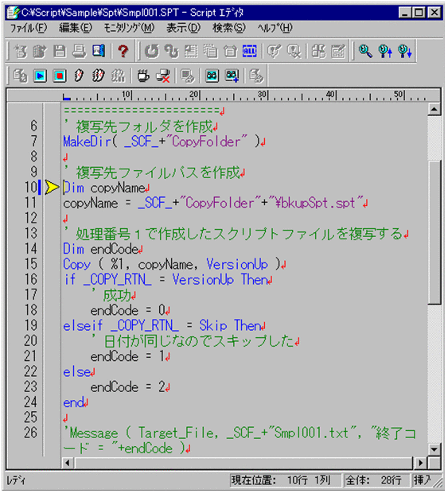Click the 'Message ( Target_File' comment line
This screenshot has height=493, width=448.
coord(240,441)
